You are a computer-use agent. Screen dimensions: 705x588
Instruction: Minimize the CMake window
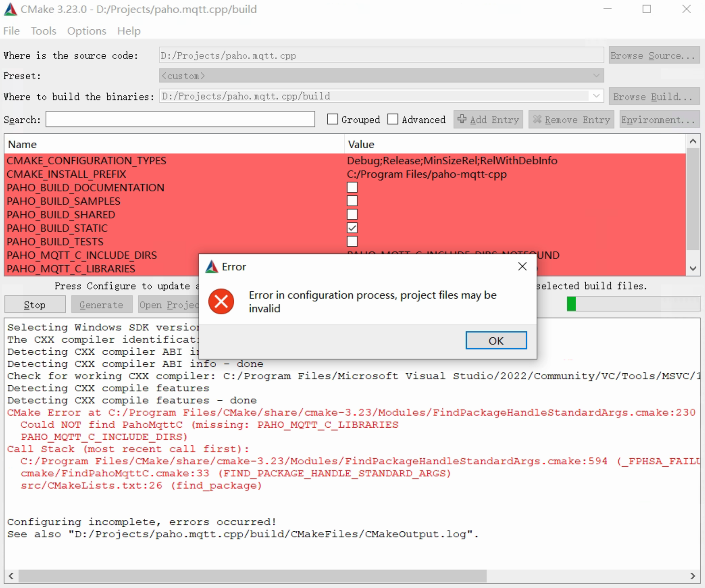(607, 9)
